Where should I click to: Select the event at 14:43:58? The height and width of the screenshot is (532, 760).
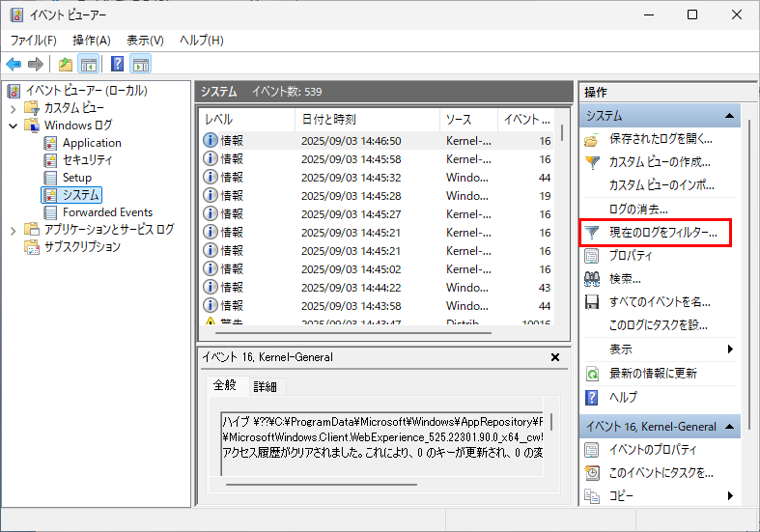[x=377, y=306]
